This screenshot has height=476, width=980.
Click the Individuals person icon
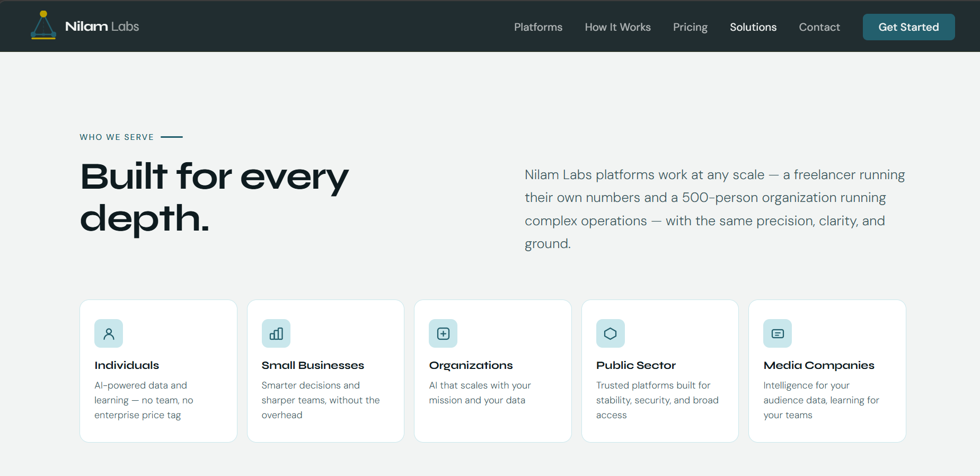point(109,333)
